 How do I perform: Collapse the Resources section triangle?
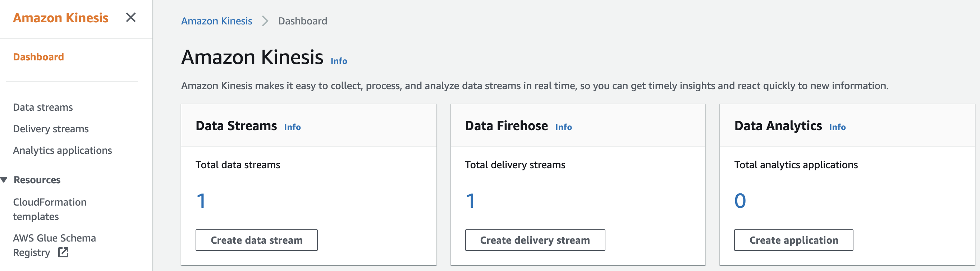pyautogui.click(x=4, y=180)
